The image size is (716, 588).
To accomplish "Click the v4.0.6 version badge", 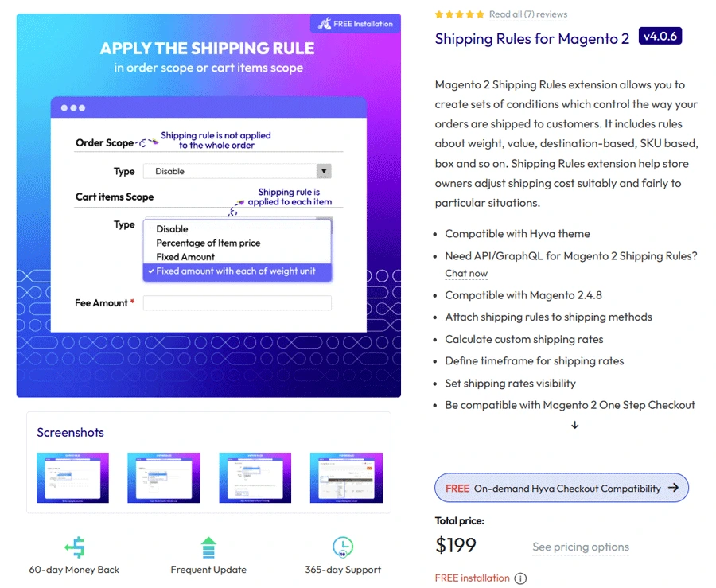I will (660, 36).
